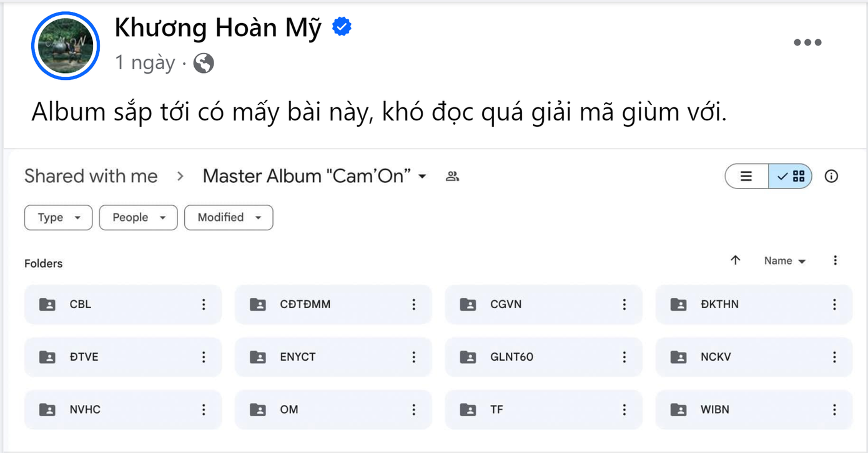Open the more sorting options three-dot icon
This screenshot has height=453, width=868.
(836, 260)
